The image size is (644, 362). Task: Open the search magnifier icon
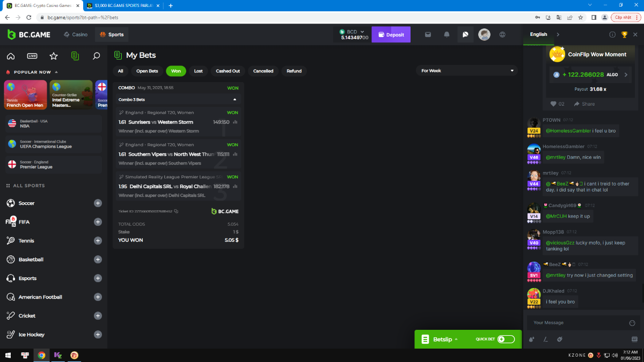click(97, 56)
